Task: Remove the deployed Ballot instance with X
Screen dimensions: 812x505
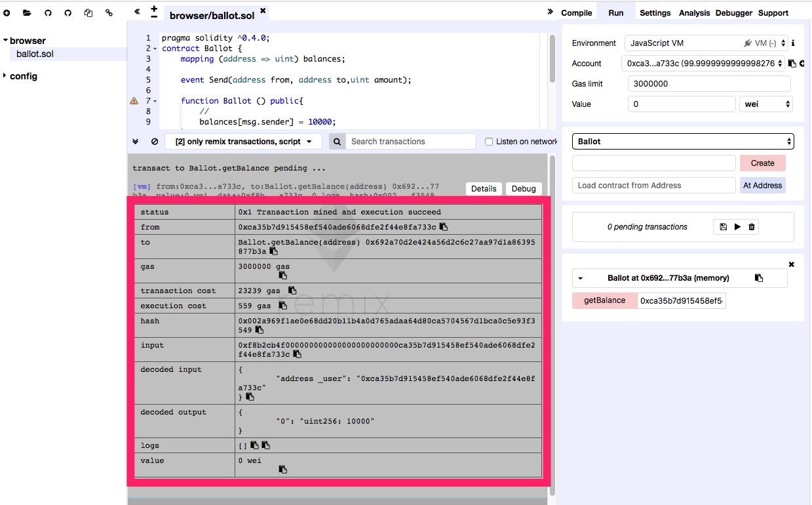Action: pyautogui.click(x=791, y=264)
